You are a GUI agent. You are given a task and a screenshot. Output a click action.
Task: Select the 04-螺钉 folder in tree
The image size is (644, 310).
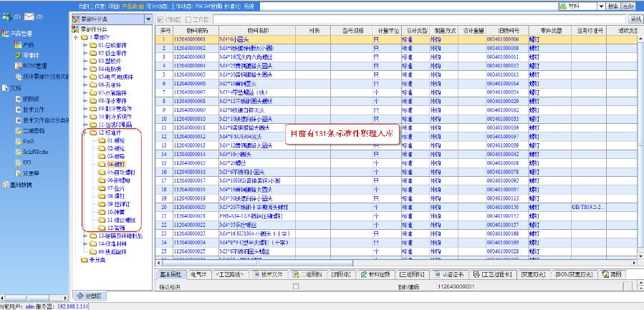pyautogui.click(x=114, y=164)
